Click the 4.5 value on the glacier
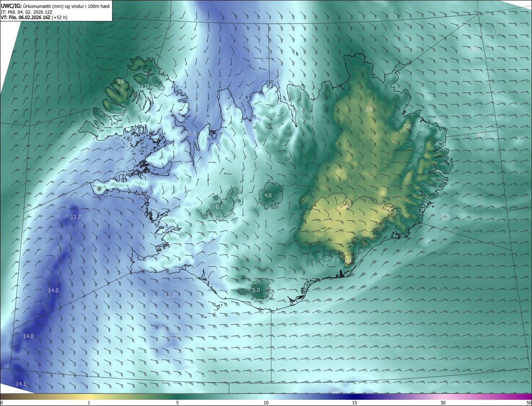The width and height of the screenshot is (532, 406). (268, 195)
